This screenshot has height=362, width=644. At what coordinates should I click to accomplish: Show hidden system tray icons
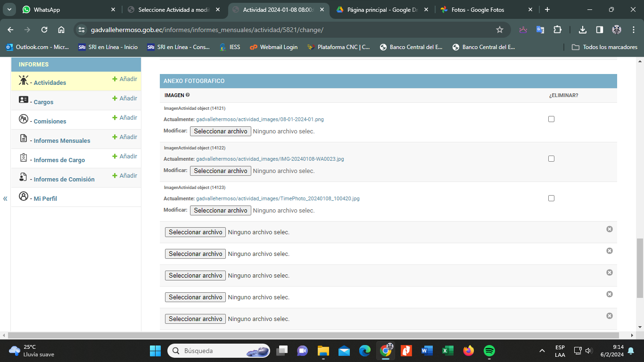coord(542,351)
